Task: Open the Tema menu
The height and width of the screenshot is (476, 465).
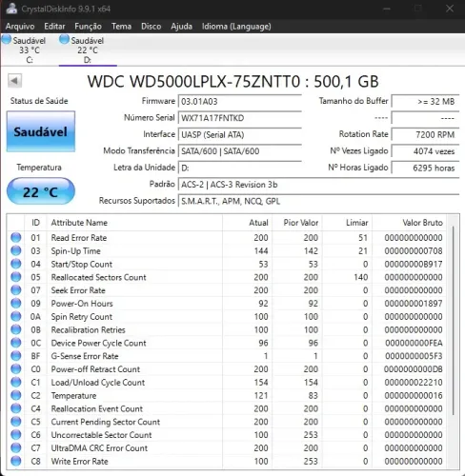Action: click(121, 27)
